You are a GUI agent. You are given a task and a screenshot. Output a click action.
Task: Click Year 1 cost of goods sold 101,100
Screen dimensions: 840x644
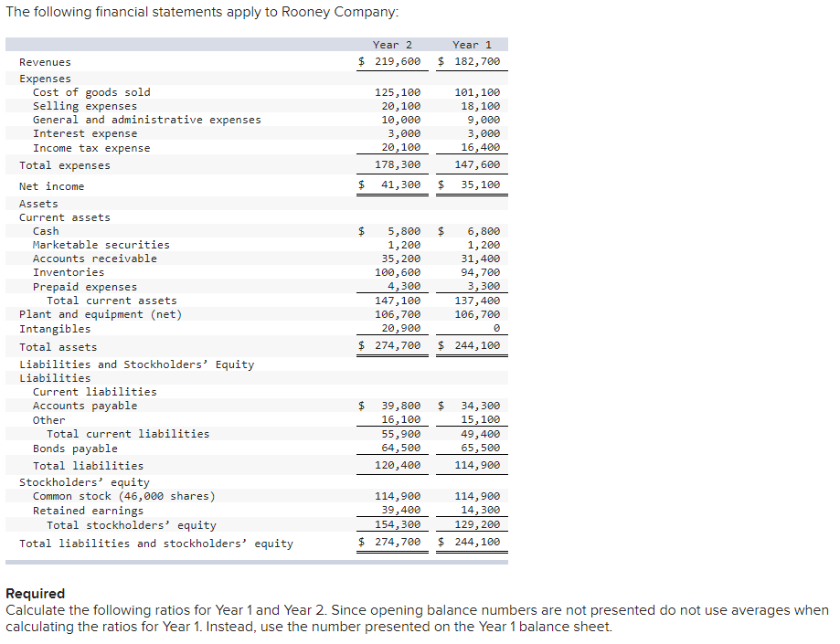[x=477, y=92]
